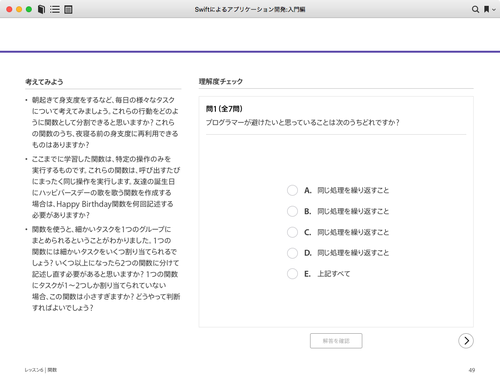Bookmark this page with the bookmark icon
This screenshot has width=500, height=383.
tap(487, 9)
